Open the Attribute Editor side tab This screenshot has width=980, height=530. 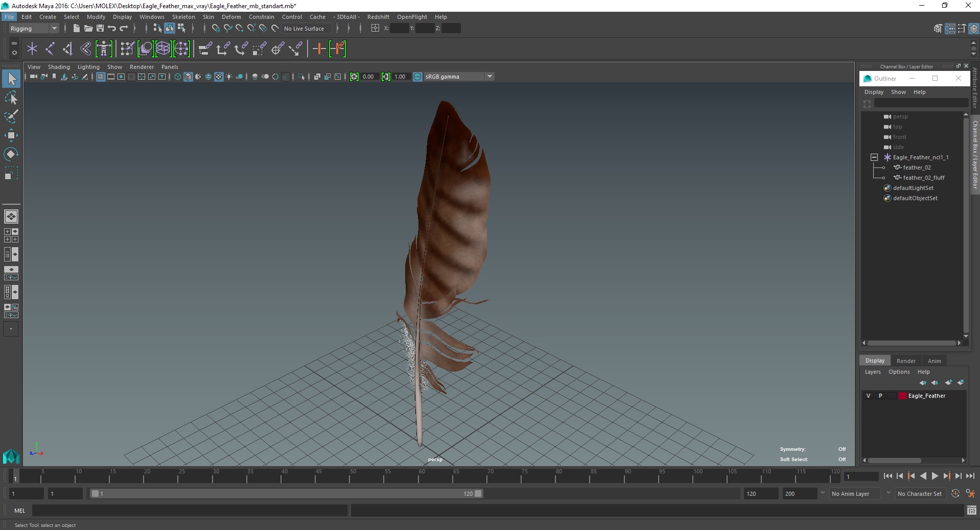coord(974,88)
